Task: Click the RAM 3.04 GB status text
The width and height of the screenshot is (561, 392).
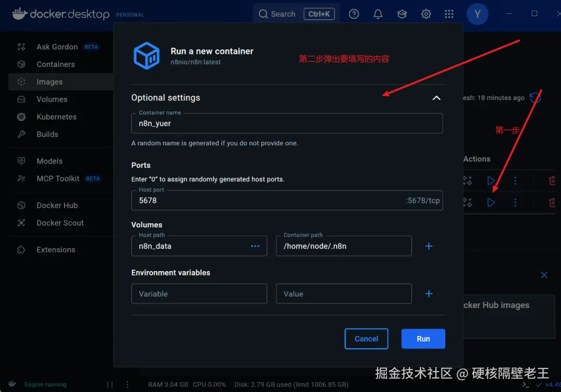Action: [168, 385]
